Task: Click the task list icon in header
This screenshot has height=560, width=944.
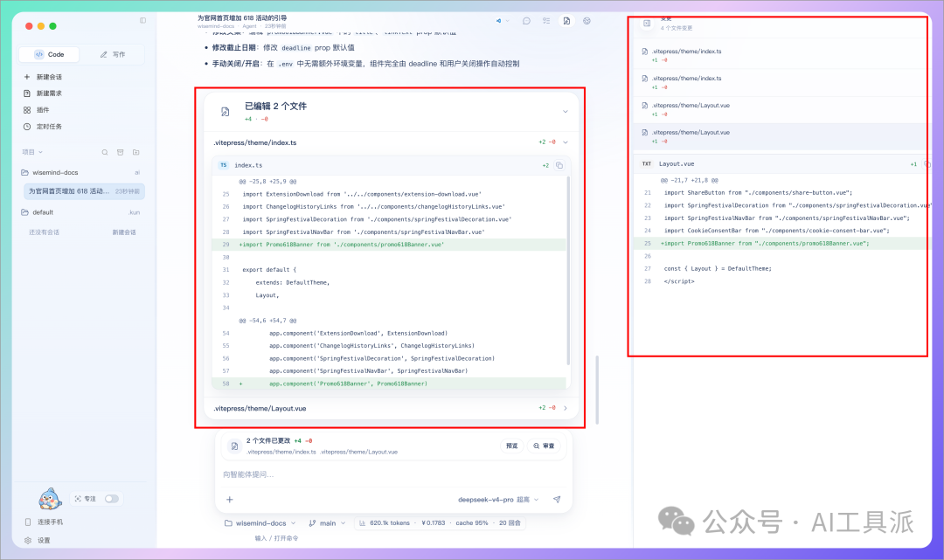Action: 546,20
